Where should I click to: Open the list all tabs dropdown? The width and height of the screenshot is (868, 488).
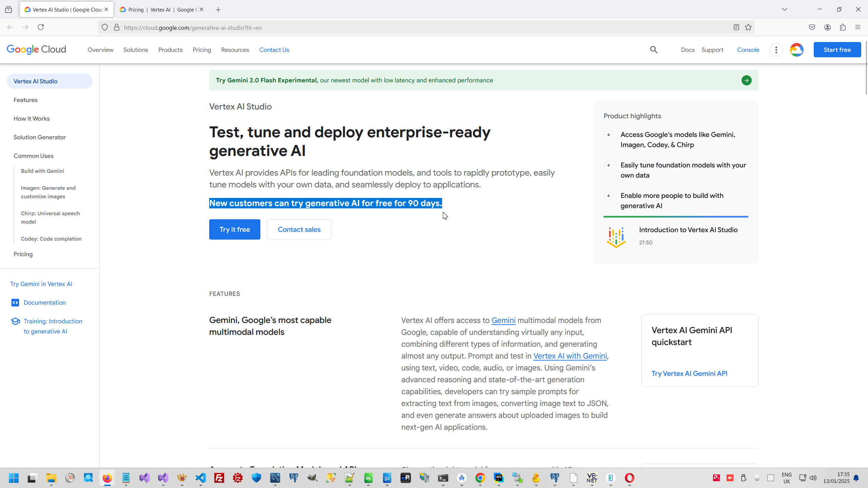tap(784, 9)
